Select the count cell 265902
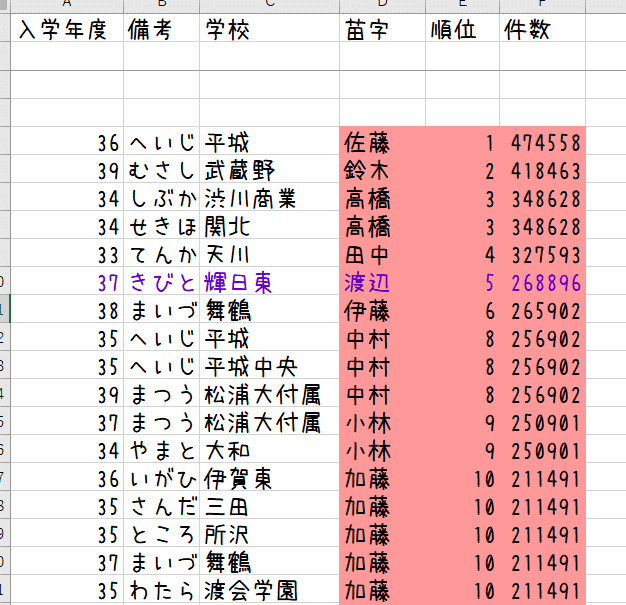626x605 pixels. [542, 309]
